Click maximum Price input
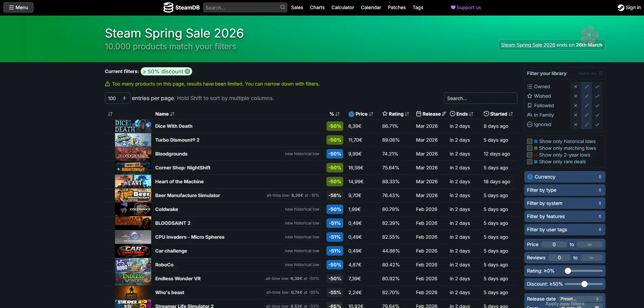644x308 pixels. 590,244
